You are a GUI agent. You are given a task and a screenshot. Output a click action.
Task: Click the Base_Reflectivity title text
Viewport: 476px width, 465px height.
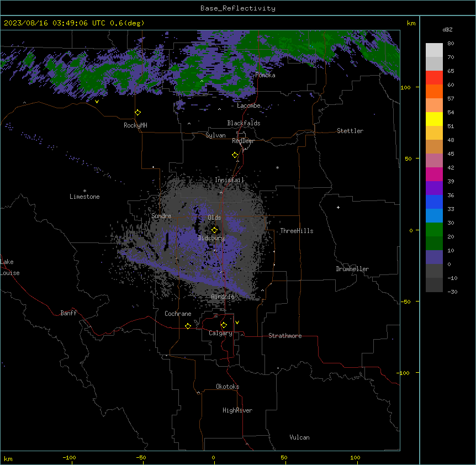(238, 8)
